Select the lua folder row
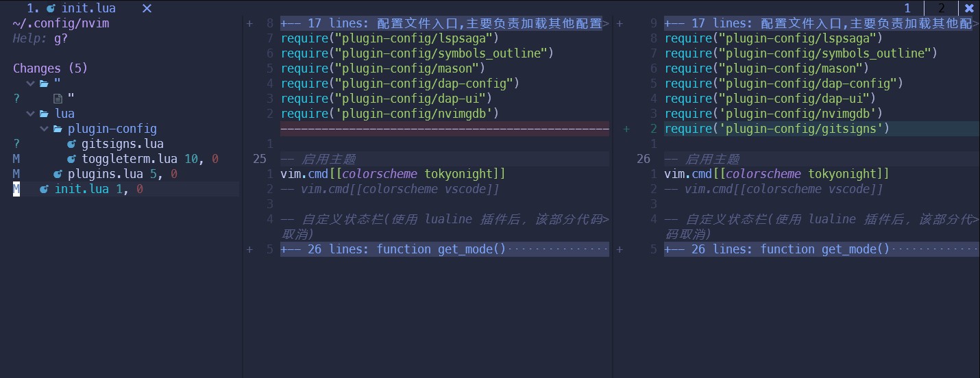This screenshot has height=378, width=980. [64, 114]
